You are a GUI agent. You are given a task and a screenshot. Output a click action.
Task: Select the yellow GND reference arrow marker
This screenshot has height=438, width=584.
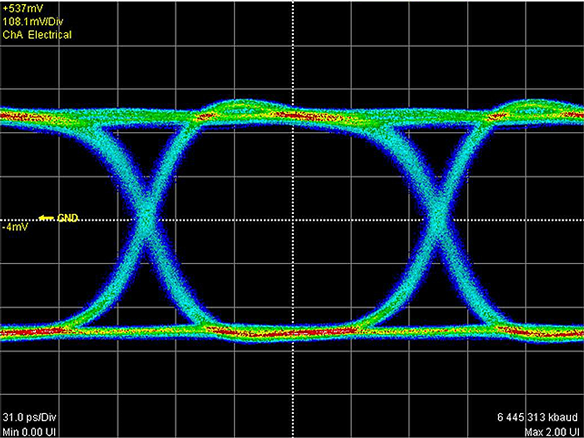coord(47,218)
